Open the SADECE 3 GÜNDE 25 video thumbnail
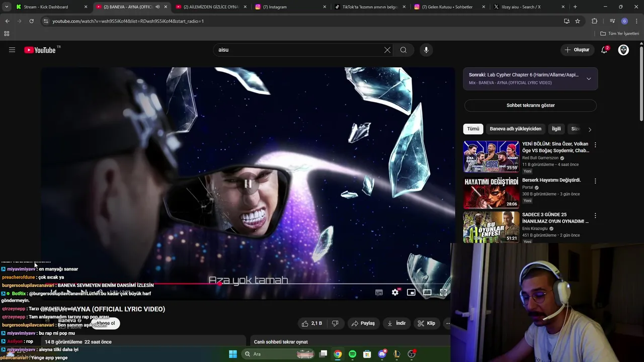 [x=491, y=227]
